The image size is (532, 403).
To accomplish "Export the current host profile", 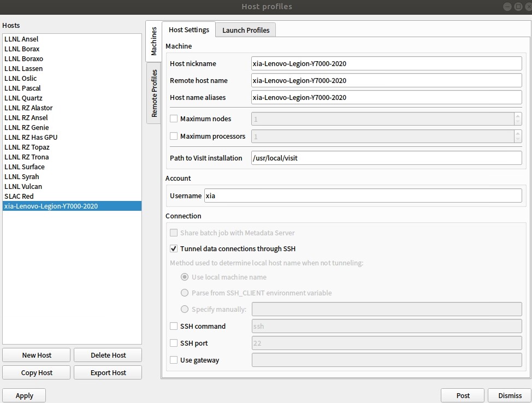I will click(108, 372).
